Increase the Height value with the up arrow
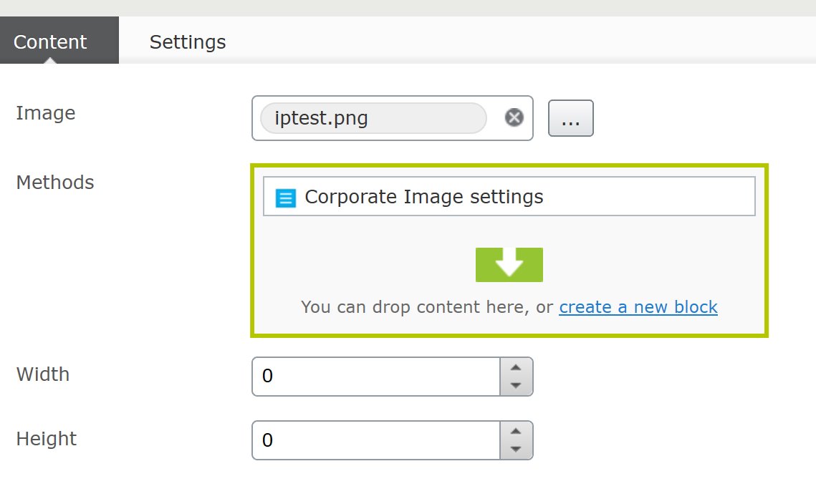This screenshot has height=504, width=816. 515,432
